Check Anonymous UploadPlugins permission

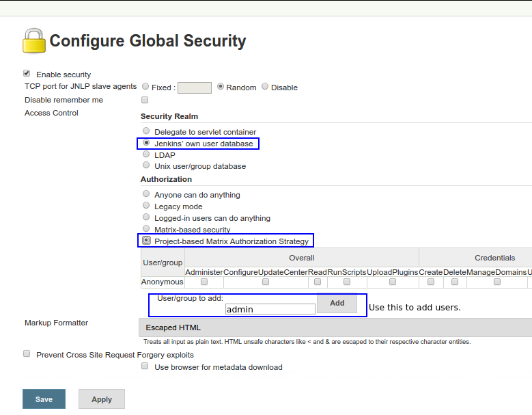point(393,282)
